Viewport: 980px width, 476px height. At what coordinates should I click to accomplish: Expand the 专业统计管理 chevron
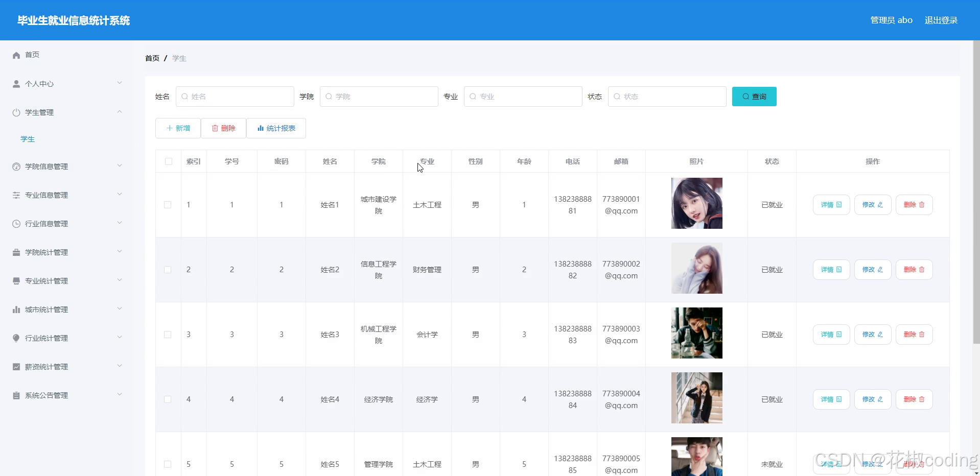point(120,280)
